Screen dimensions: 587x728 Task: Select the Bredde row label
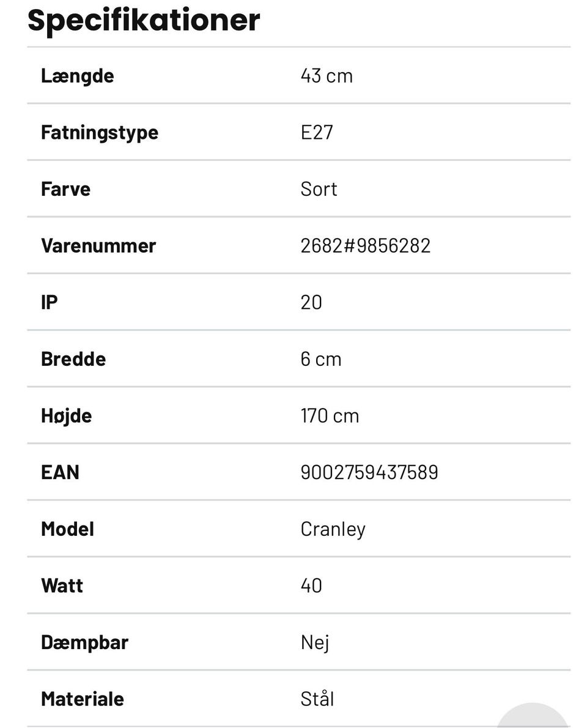tap(73, 359)
